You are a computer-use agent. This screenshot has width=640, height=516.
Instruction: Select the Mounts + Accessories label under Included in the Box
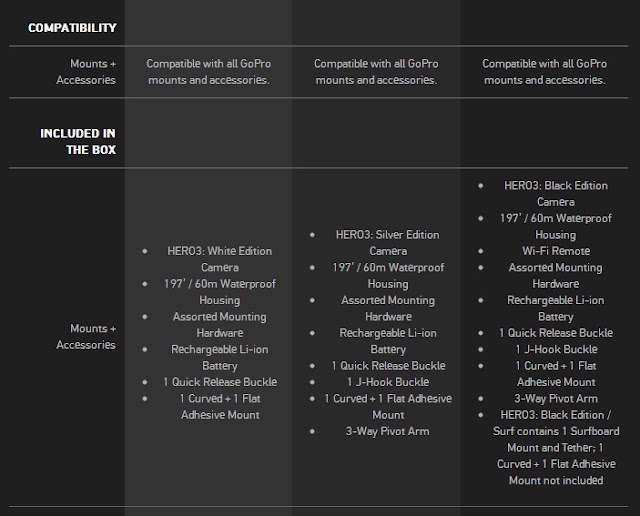[x=86, y=337]
